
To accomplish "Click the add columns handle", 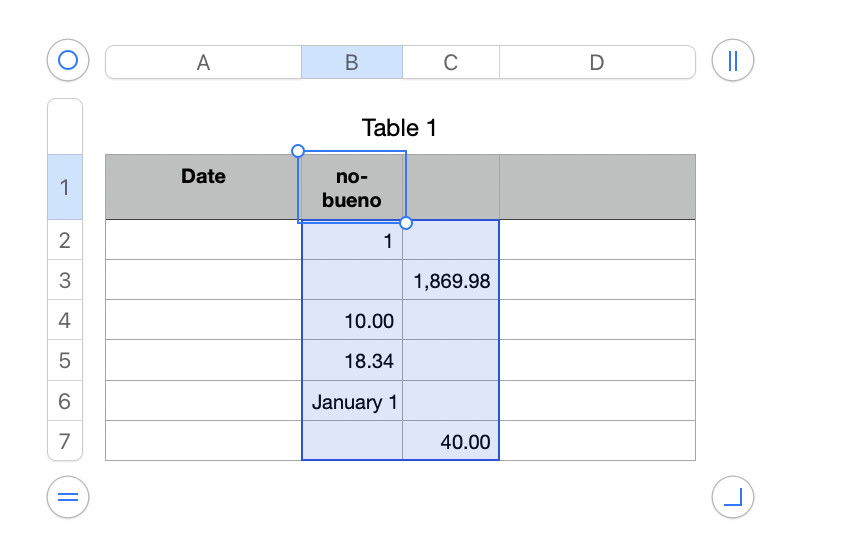I will 732,61.
